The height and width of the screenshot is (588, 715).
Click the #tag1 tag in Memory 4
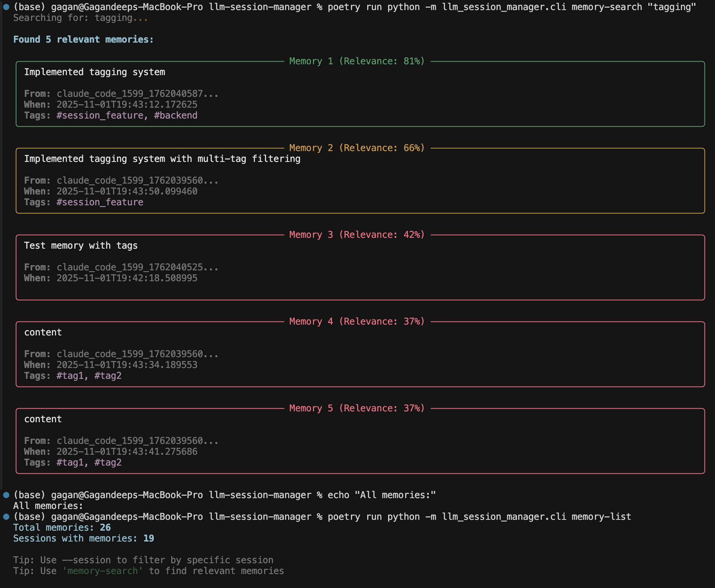(x=70, y=376)
